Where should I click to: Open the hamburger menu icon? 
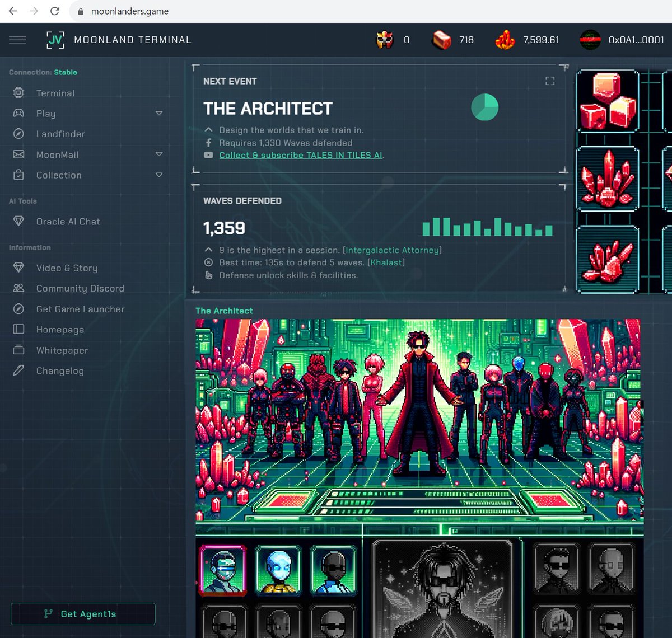pos(17,40)
